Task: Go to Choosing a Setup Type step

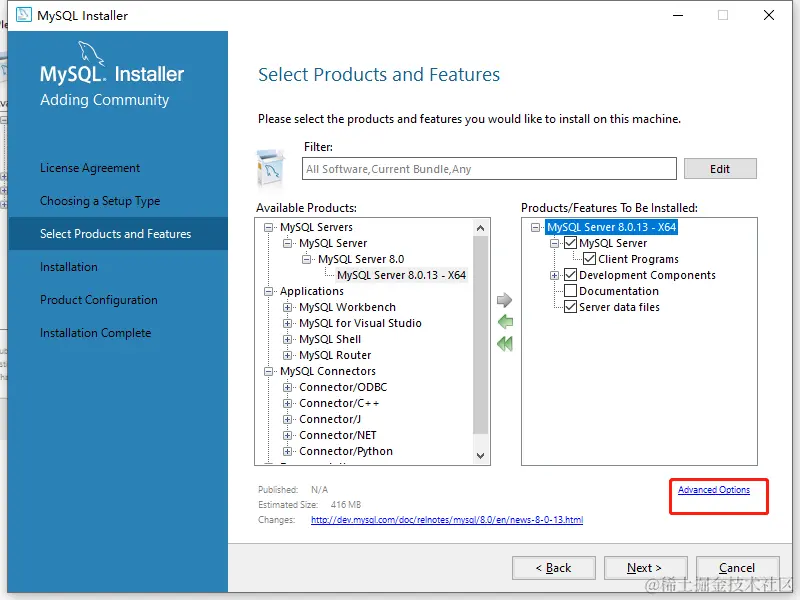Action: click(100, 201)
